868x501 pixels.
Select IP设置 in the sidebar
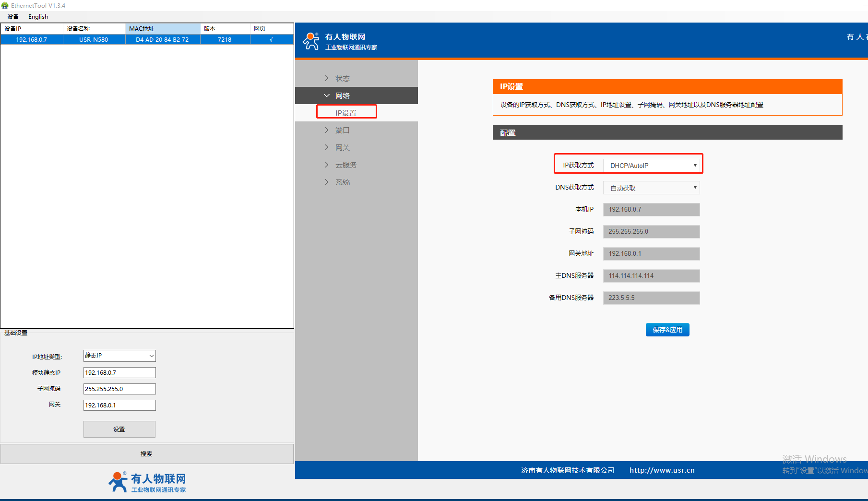point(346,113)
